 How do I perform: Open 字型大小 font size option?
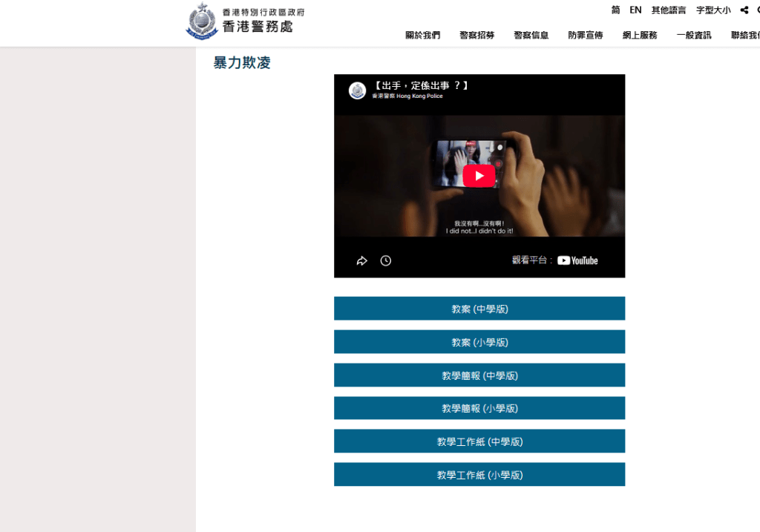(x=713, y=10)
